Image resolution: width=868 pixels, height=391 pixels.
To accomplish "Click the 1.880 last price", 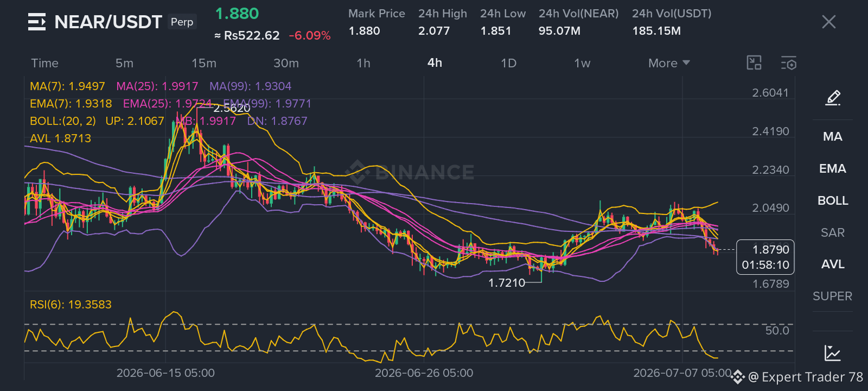I will point(237,14).
